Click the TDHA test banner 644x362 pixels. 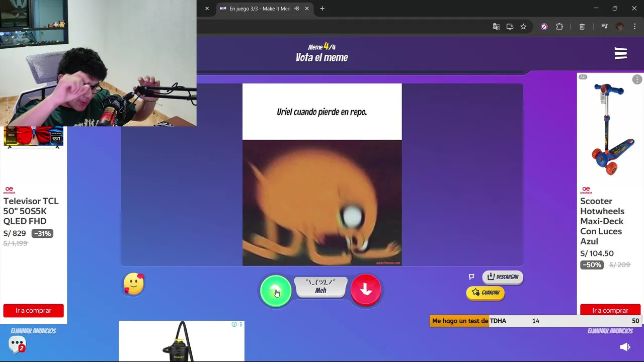(x=536, y=321)
